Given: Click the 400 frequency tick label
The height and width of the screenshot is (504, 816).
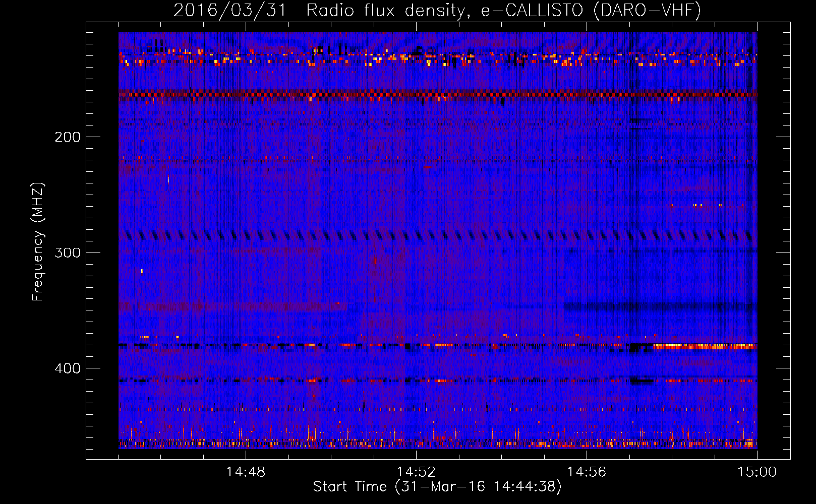Looking at the screenshot, I should pos(68,368).
